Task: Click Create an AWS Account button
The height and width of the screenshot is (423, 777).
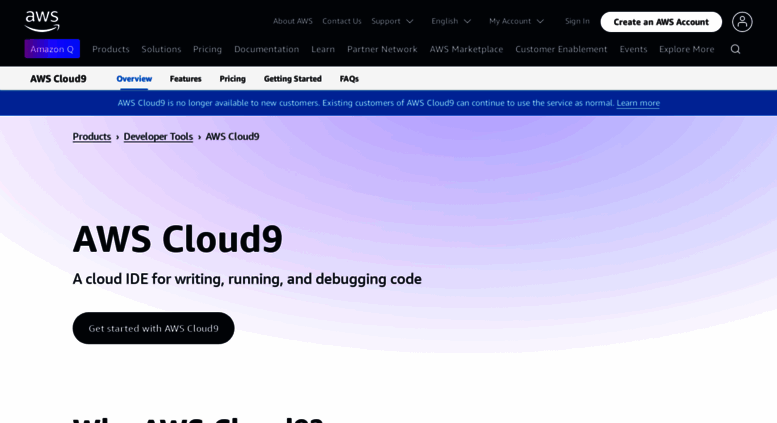Action: [x=661, y=22]
